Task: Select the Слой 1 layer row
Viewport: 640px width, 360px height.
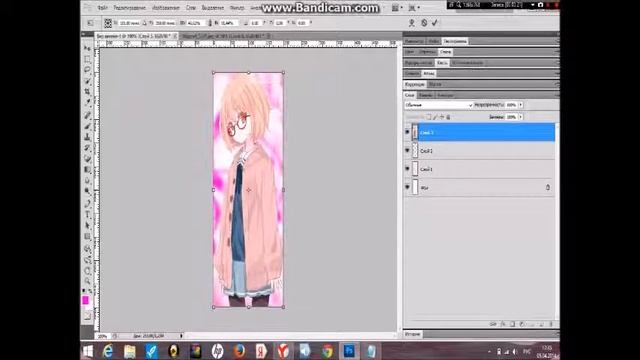Action: point(480,169)
